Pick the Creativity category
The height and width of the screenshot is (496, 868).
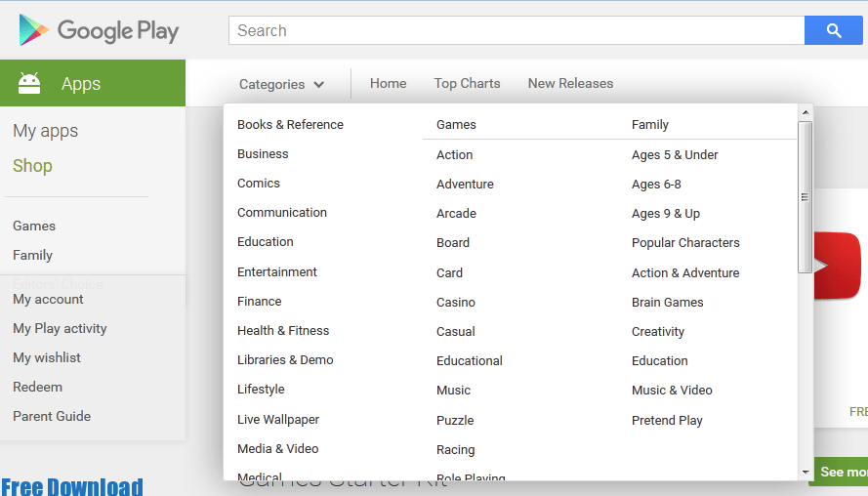click(x=658, y=332)
